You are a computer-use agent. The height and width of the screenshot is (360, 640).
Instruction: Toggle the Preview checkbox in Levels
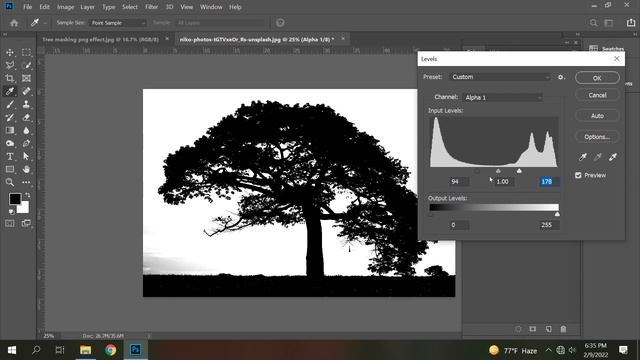tap(578, 175)
